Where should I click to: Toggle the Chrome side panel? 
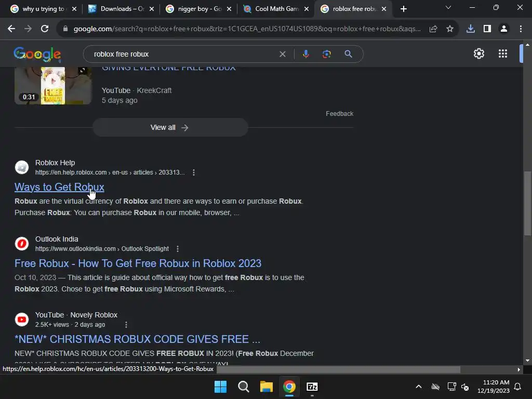[x=487, y=29]
